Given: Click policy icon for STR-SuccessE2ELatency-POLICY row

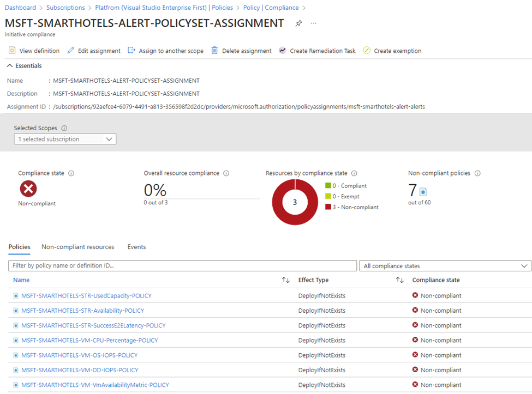Looking at the screenshot, I should [16, 325].
